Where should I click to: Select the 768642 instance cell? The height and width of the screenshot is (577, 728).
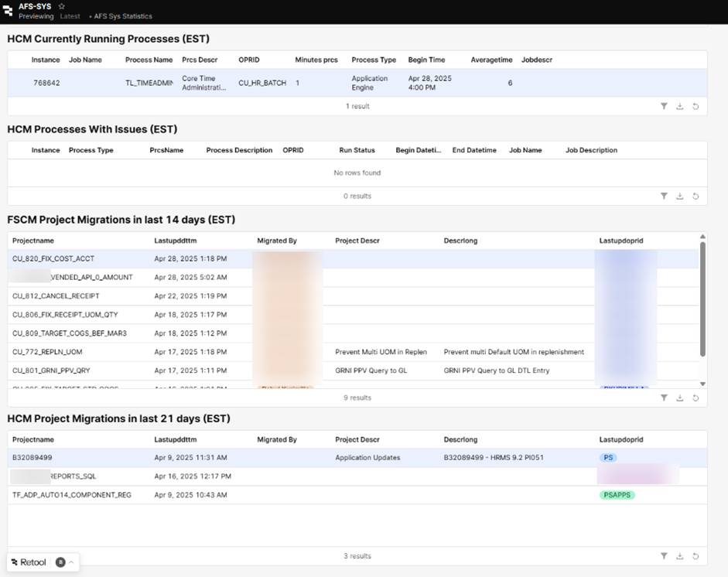[x=46, y=83]
